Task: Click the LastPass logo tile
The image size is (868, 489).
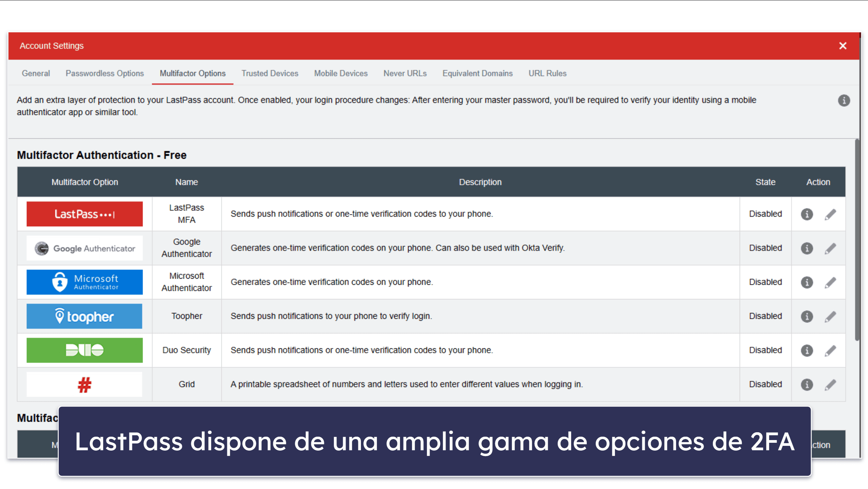Action: click(85, 214)
